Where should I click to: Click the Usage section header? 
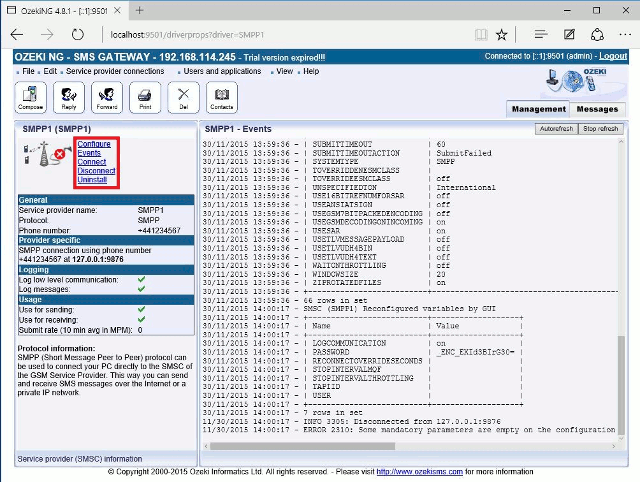point(106,300)
